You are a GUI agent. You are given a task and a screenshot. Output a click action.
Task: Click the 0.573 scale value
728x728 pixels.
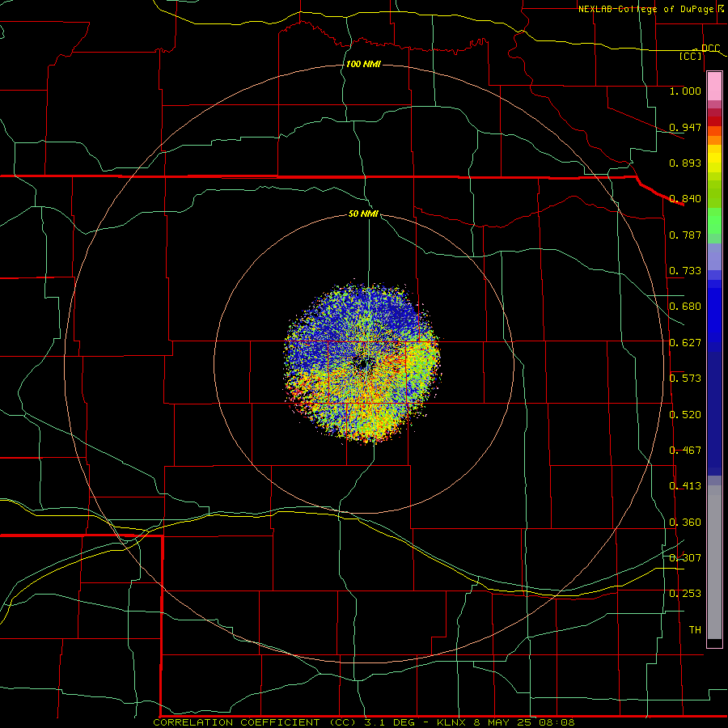[685, 379]
